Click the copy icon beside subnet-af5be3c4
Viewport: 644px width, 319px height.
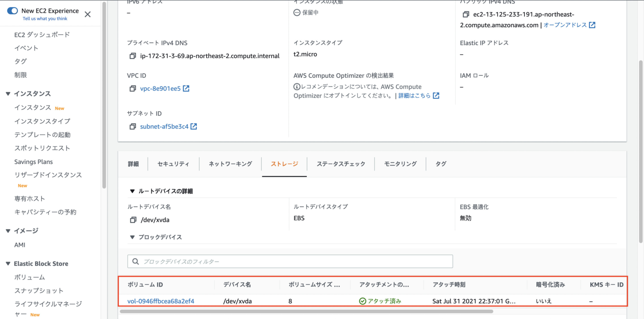point(132,126)
